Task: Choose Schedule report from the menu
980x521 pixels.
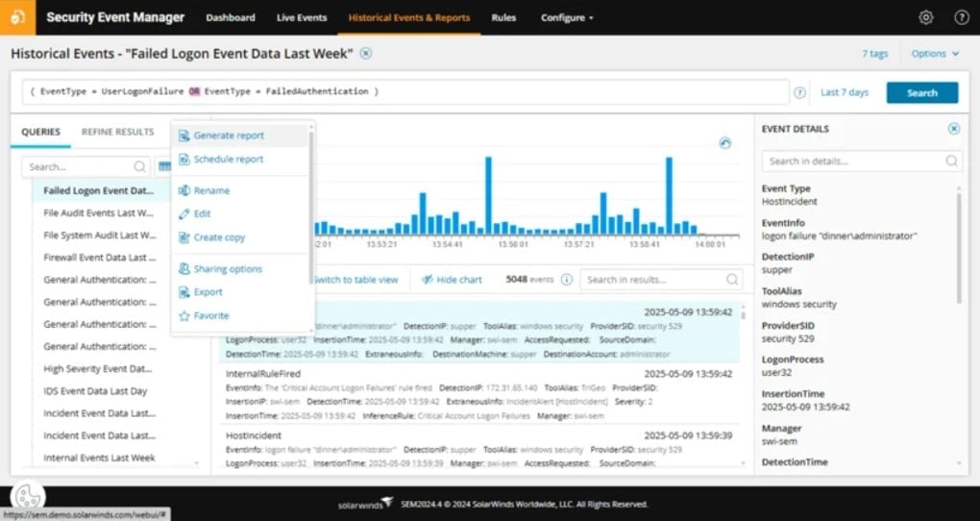Action: point(228,160)
